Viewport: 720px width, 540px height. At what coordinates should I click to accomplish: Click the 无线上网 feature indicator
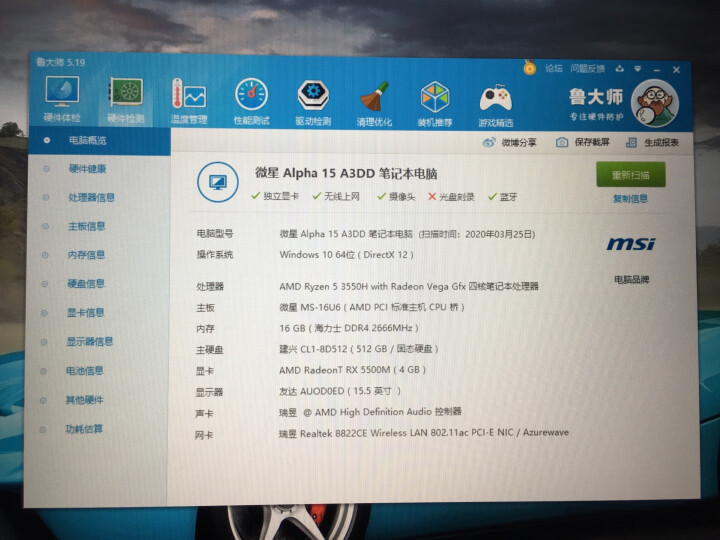(336, 197)
